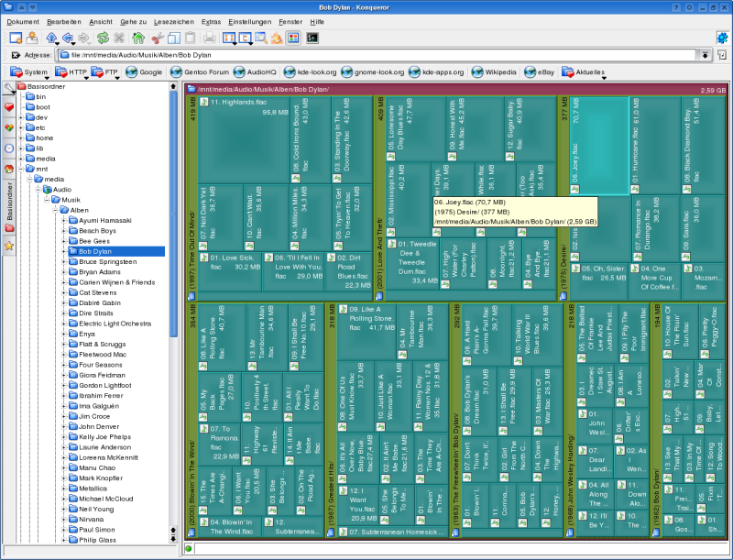The image size is (733, 560).
Task: Open the Einstellungen menu
Action: 249,22
